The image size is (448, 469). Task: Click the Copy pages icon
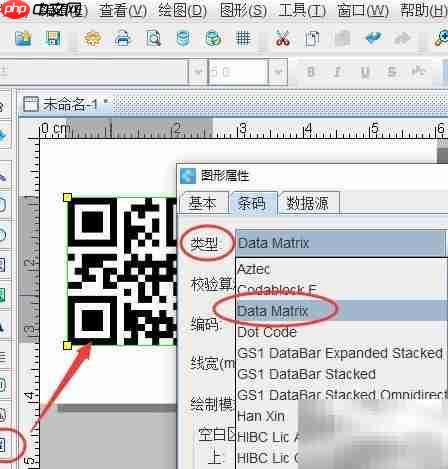[312, 39]
